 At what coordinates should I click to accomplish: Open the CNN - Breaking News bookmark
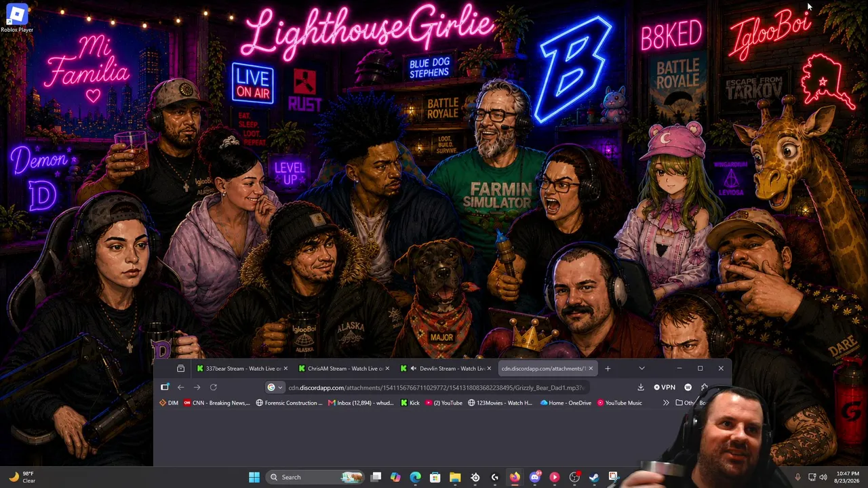216,403
